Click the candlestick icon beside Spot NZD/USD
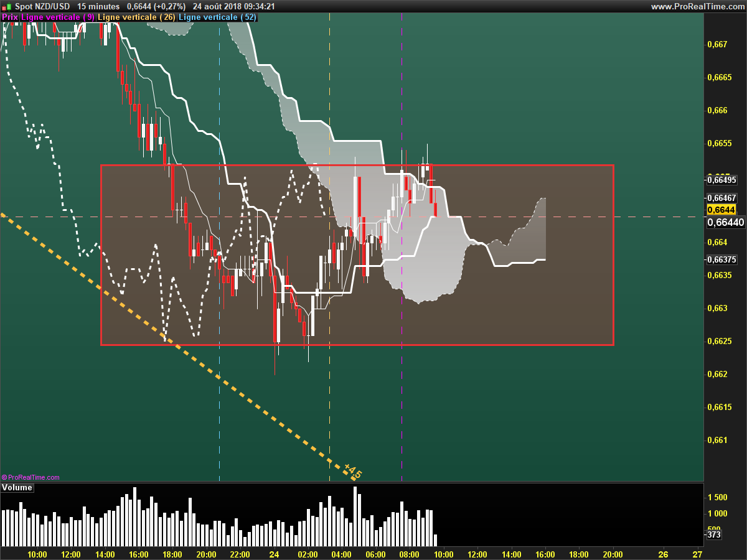 click(x=6, y=6)
